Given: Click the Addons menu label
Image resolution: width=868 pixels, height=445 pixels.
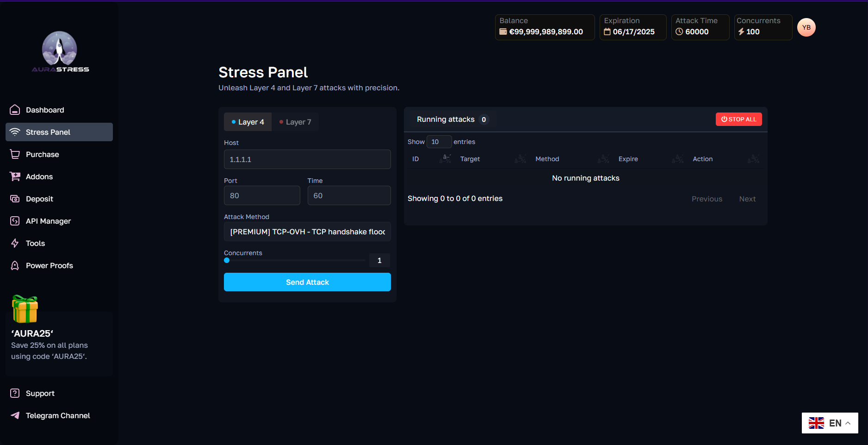Looking at the screenshot, I should (x=39, y=176).
